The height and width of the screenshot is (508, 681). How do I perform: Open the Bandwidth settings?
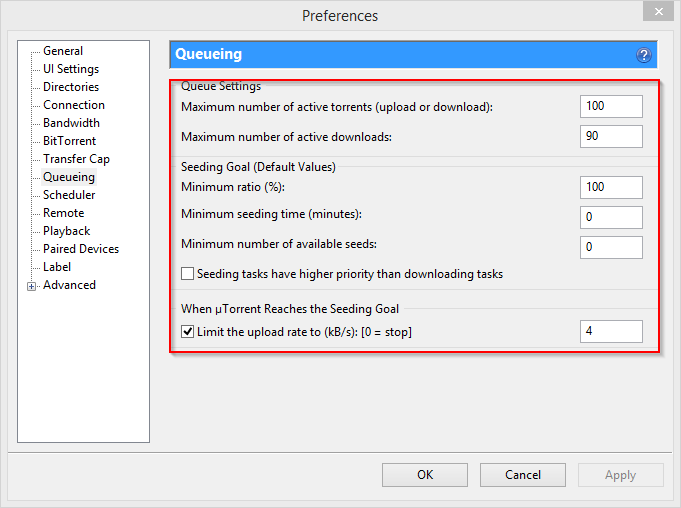[71, 123]
